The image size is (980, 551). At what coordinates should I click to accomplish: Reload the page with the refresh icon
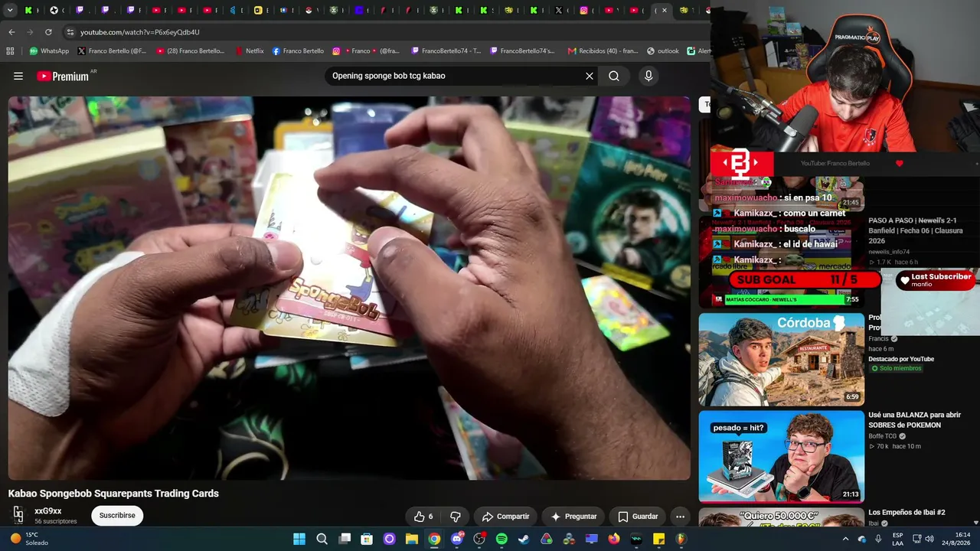(48, 32)
